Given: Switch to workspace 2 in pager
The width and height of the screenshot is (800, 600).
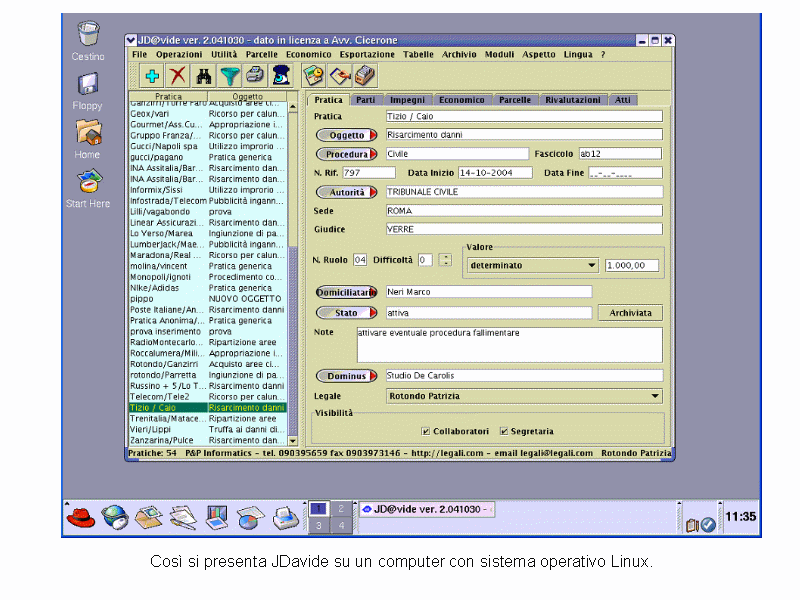Looking at the screenshot, I should click(x=341, y=509).
